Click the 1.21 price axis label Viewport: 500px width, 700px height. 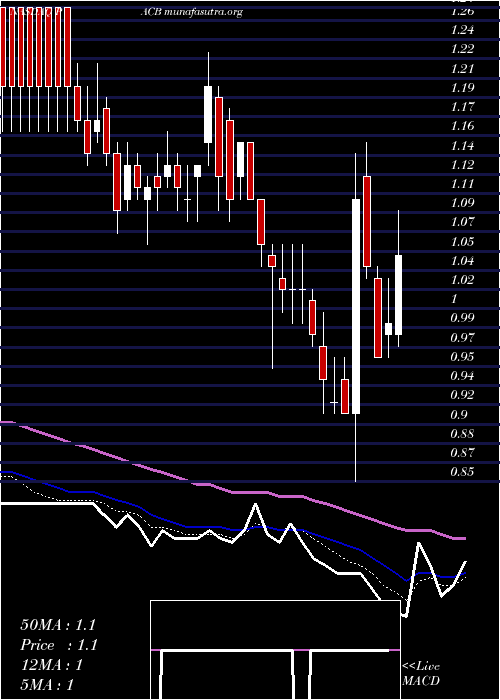pos(462,68)
